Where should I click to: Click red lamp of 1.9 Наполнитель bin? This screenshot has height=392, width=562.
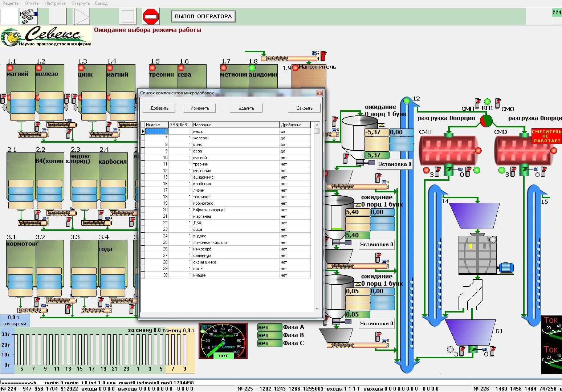click(x=296, y=68)
